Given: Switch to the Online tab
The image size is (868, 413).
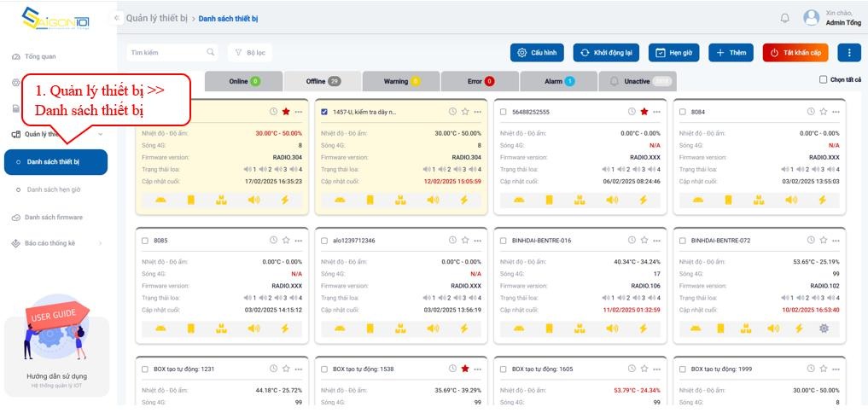Looking at the screenshot, I should tap(244, 81).
